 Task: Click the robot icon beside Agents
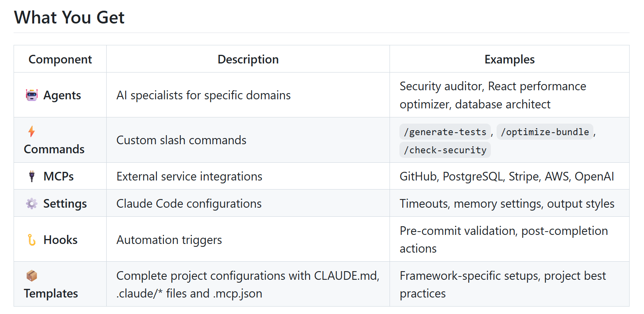[x=32, y=95]
